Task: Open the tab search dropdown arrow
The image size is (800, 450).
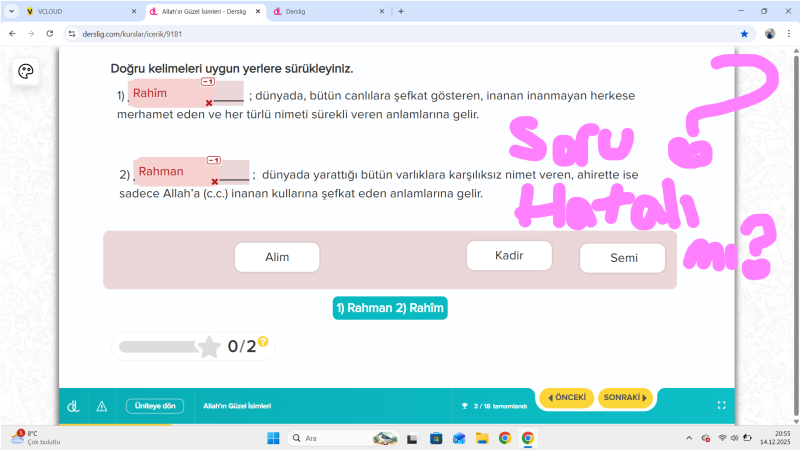Action: pos(11,11)
